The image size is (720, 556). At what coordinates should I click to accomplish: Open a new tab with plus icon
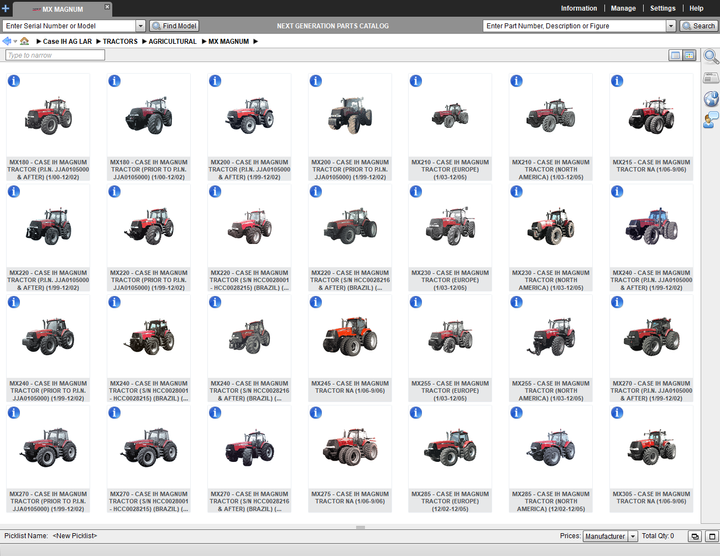click(6, 8)
